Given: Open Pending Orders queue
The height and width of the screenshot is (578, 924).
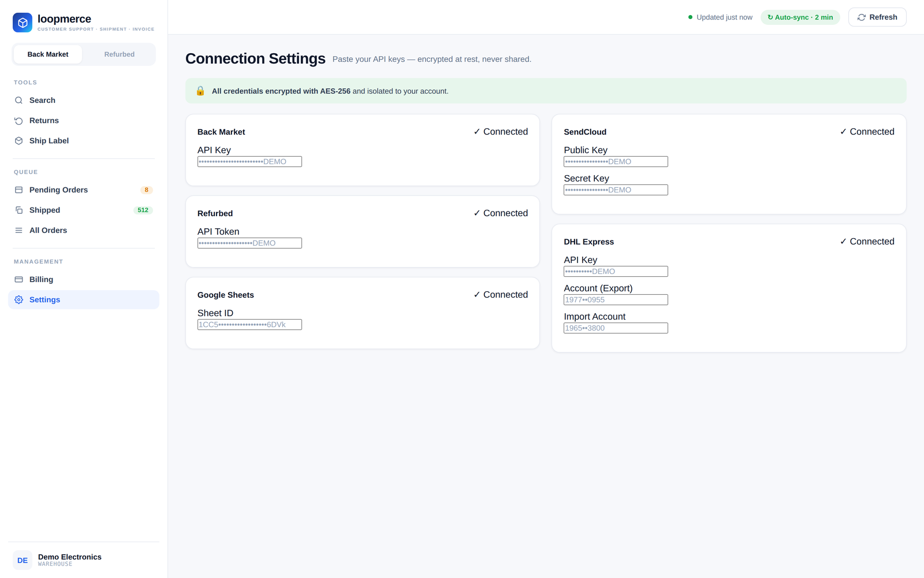Looking at the screenshot, I should pyautogui.click(x=84, y=190).
